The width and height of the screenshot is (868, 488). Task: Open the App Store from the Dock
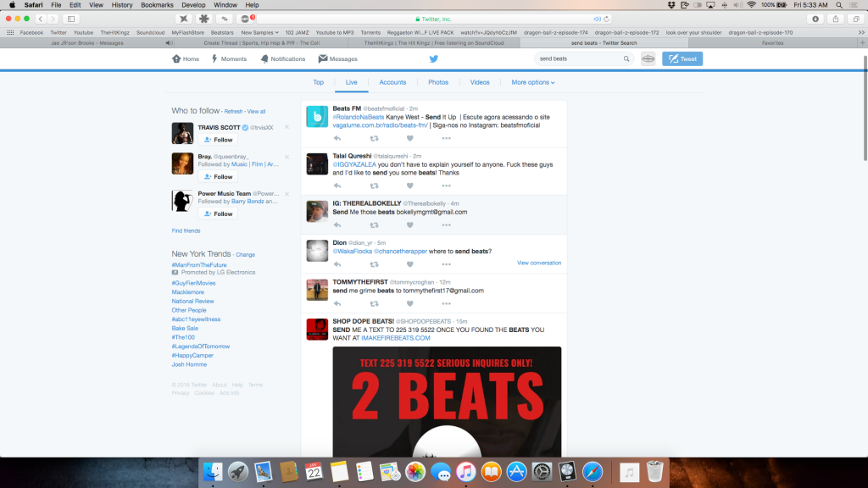coord(516,472)
